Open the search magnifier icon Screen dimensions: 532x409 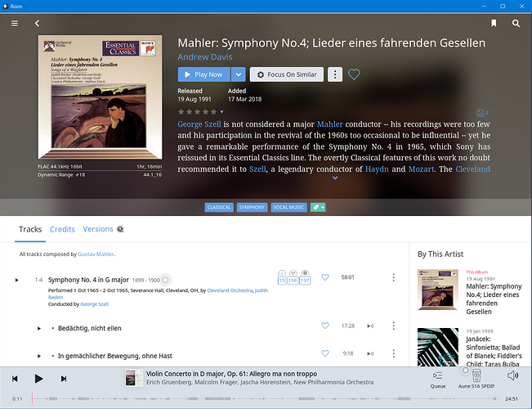(516, 23)
